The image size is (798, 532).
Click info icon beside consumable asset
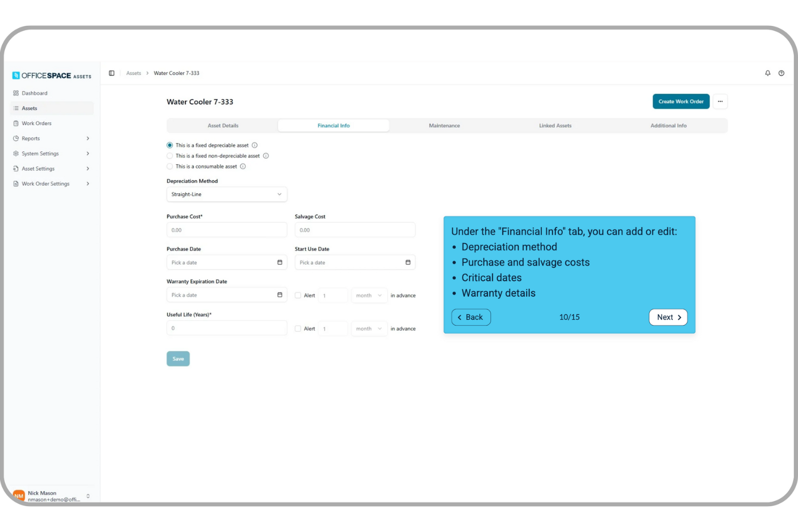pyautogui.click(x=243, y=167)
